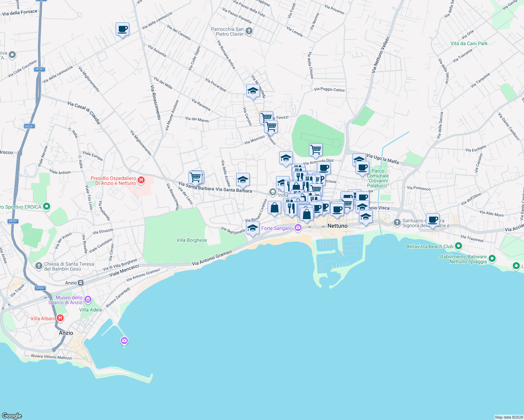Click the green marker at Bellavista Beach Club
This screenshot has height=420, width=524.
coord(459,246)
